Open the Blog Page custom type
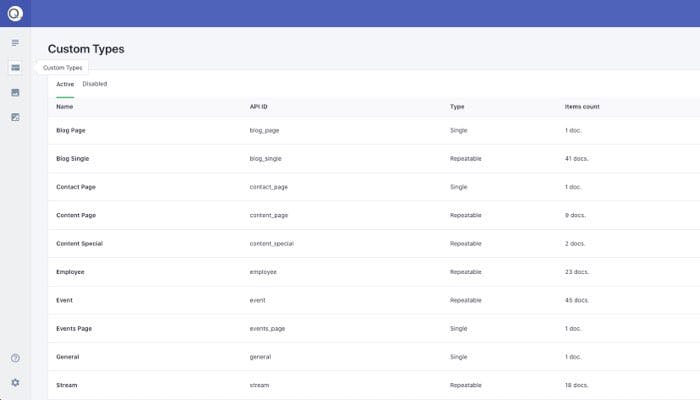Viewport: 700px width, 400px height. coord(71,130)
